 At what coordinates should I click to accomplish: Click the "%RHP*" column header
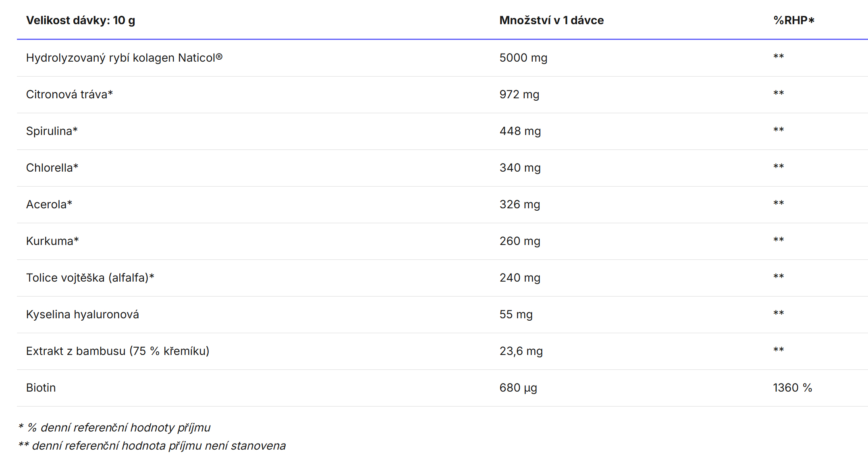[793, 21]
